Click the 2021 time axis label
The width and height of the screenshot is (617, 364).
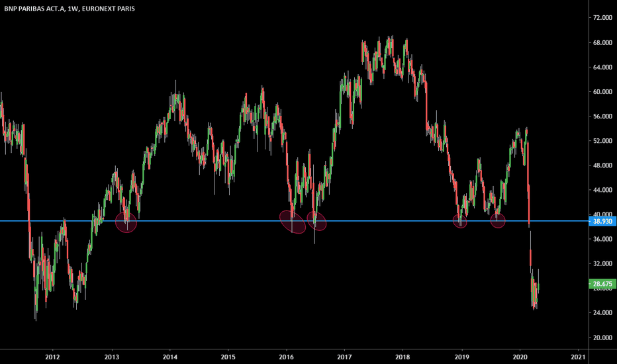(578, 357)
